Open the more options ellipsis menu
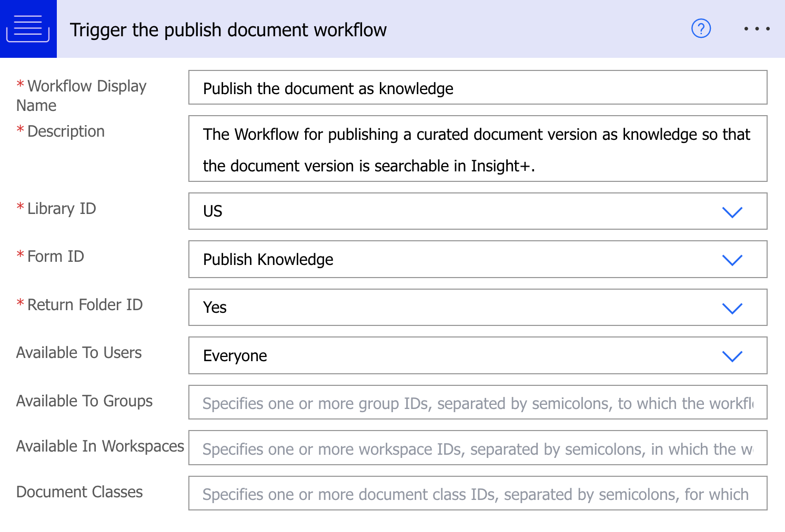 pyautogui.click(x=757, y=29)
